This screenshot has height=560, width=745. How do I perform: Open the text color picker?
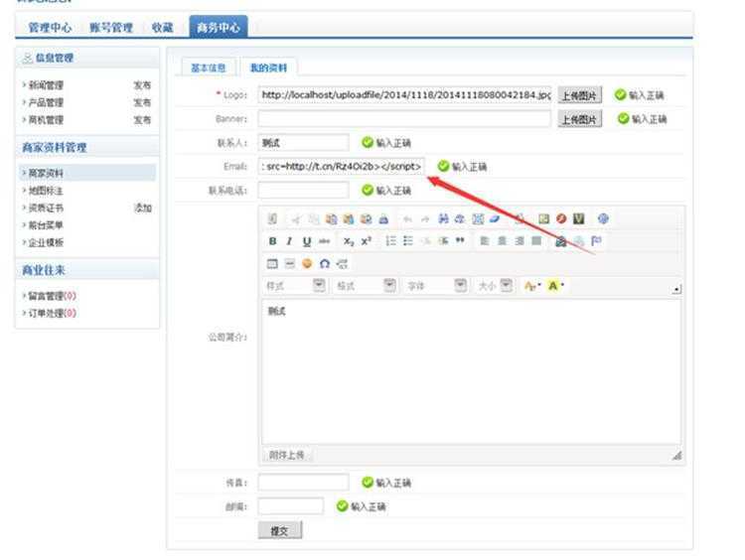click(532, 286)
